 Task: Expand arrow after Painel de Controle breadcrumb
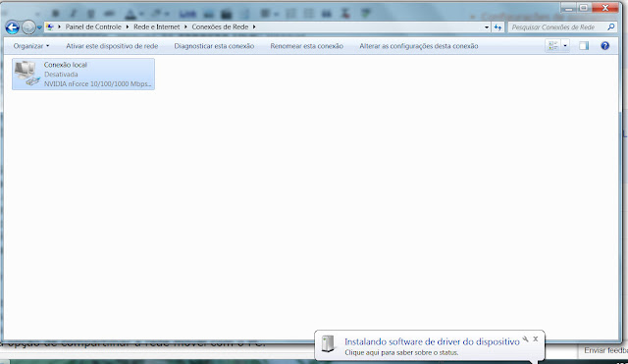coord(128,26)
